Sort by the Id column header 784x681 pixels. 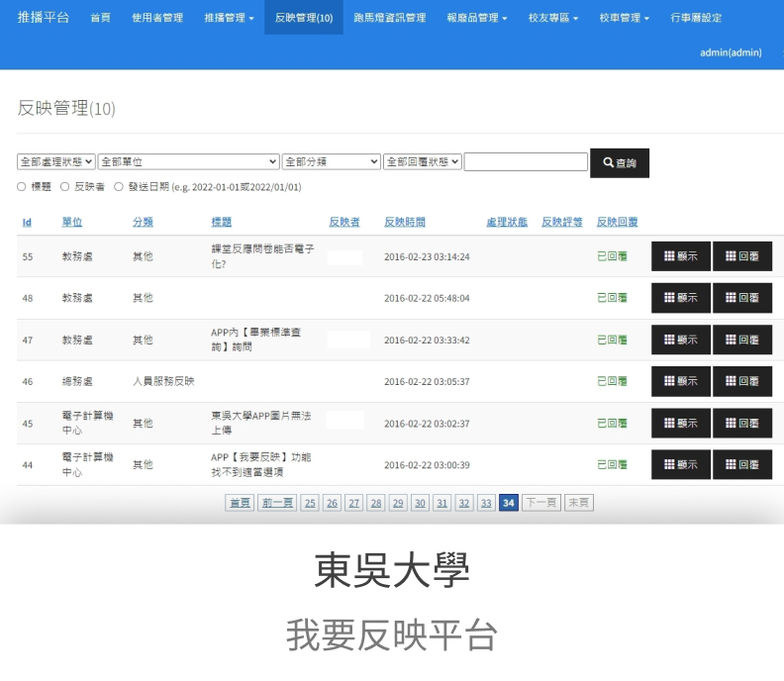point(27,222)
